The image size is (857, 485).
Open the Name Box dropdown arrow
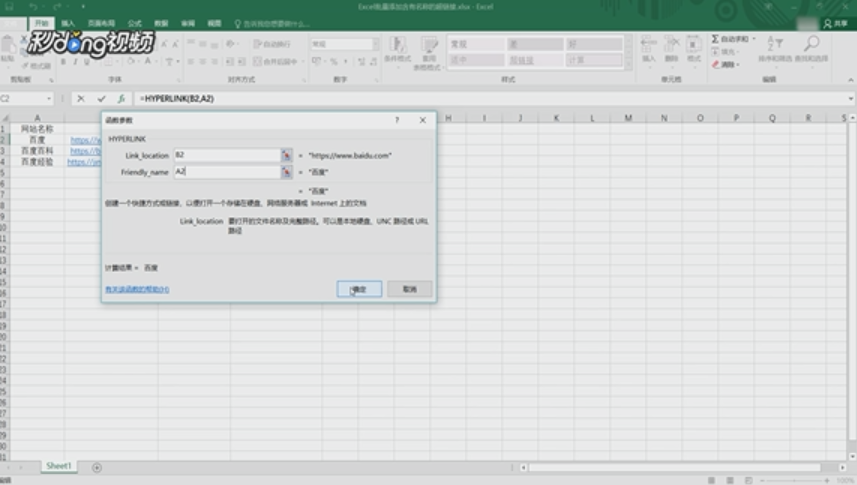49,98
